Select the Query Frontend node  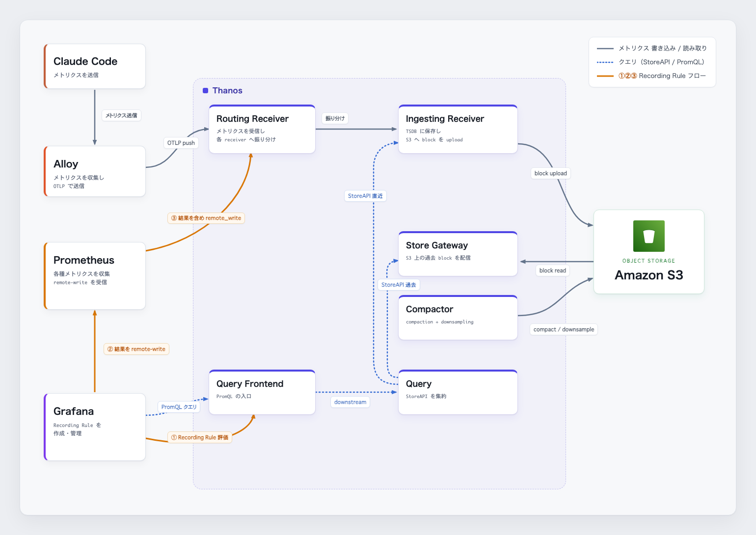tap(262, 392)
